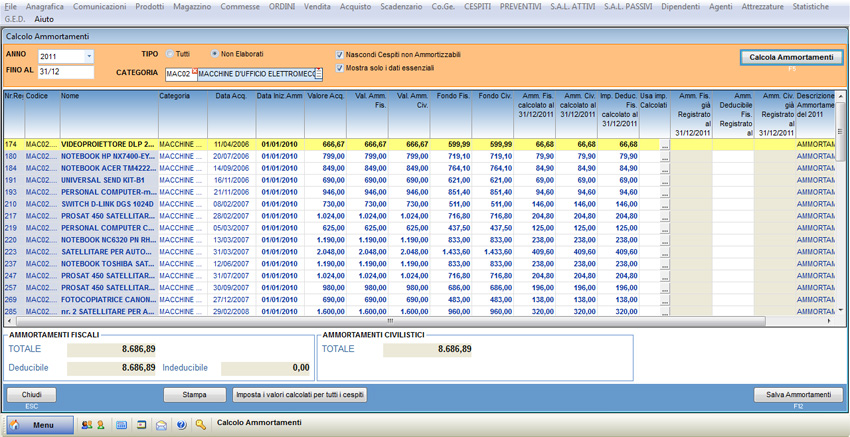Click the Calcola Ammortamenti button
The image size is (850, 437).
click(x=791, y=58)
